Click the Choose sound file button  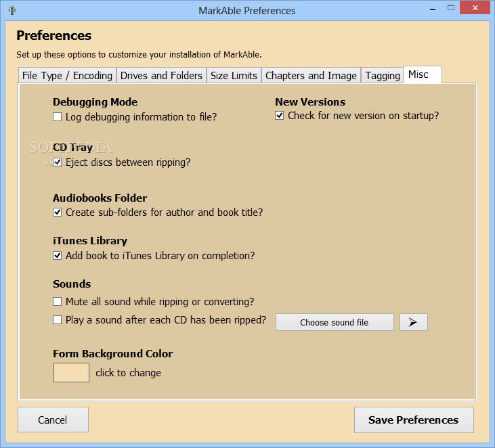tap(335, 322)
